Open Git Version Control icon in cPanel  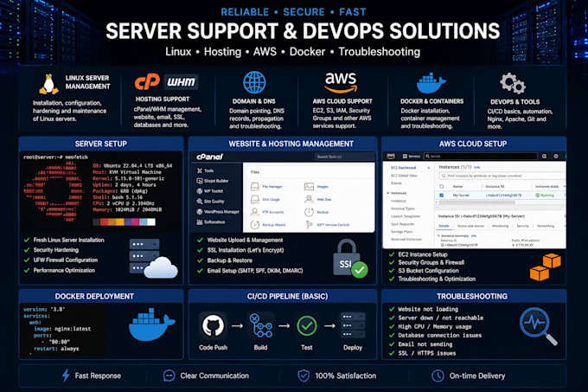coord(309,225)
